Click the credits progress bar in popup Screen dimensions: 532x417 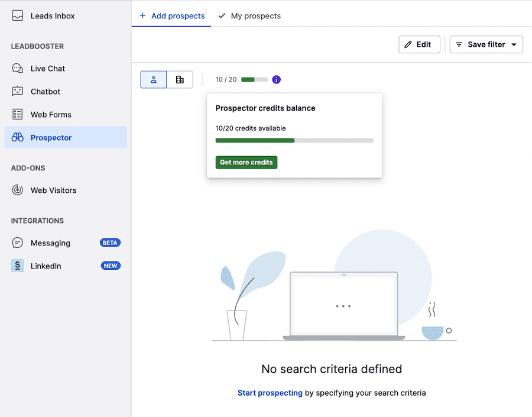(294, 140)
